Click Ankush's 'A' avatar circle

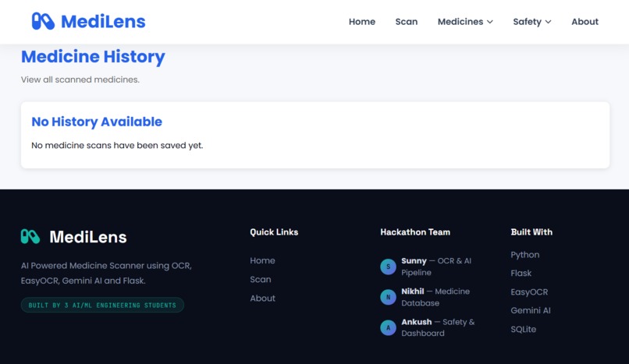[388, 327]
